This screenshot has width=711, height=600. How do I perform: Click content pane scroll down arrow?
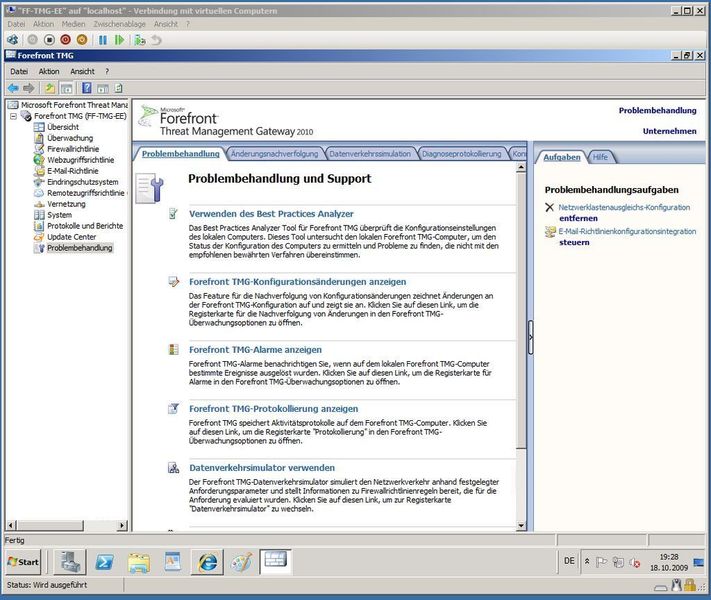point(521,526)
